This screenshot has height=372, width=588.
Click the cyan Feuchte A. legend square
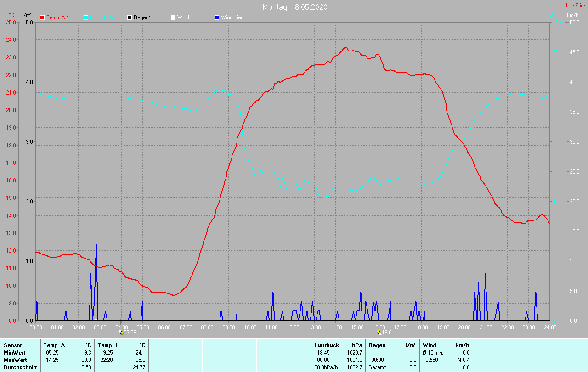click(x=86, y=17)
